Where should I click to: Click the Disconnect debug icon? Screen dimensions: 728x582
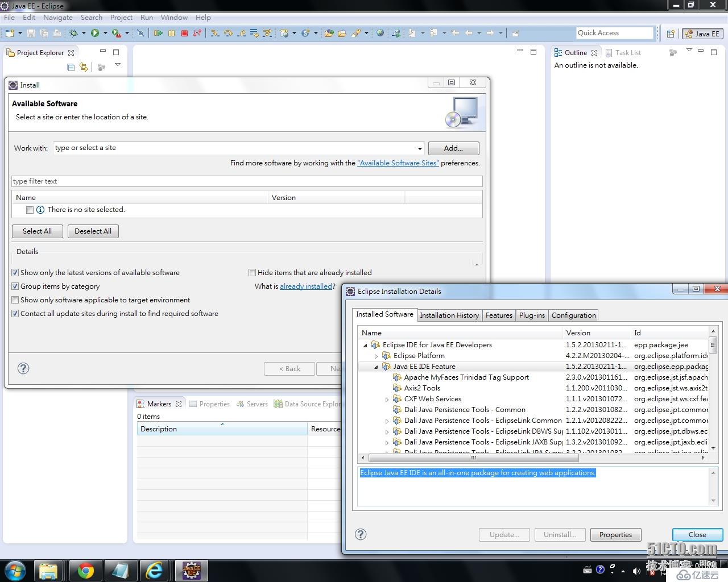197,33
